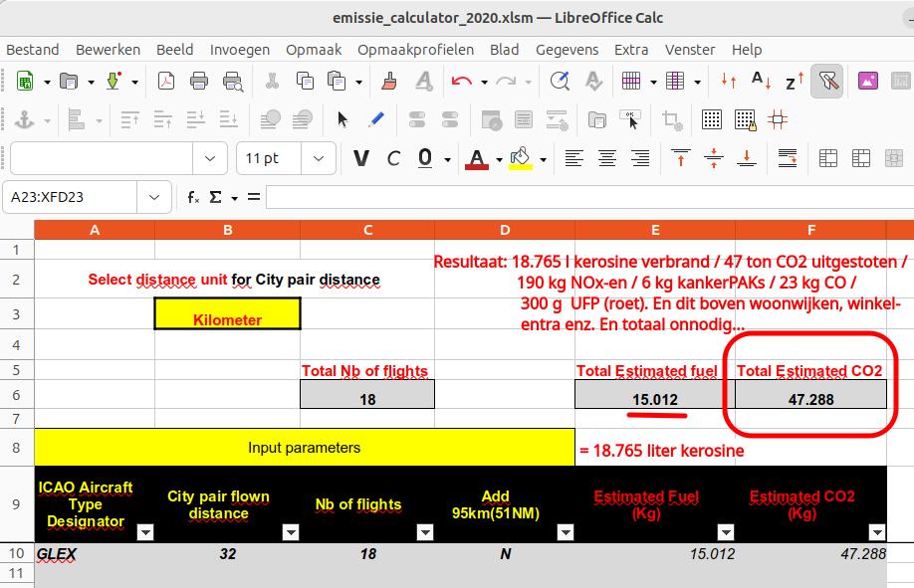Click the Clone Formatting paintbrush icon

390,82
